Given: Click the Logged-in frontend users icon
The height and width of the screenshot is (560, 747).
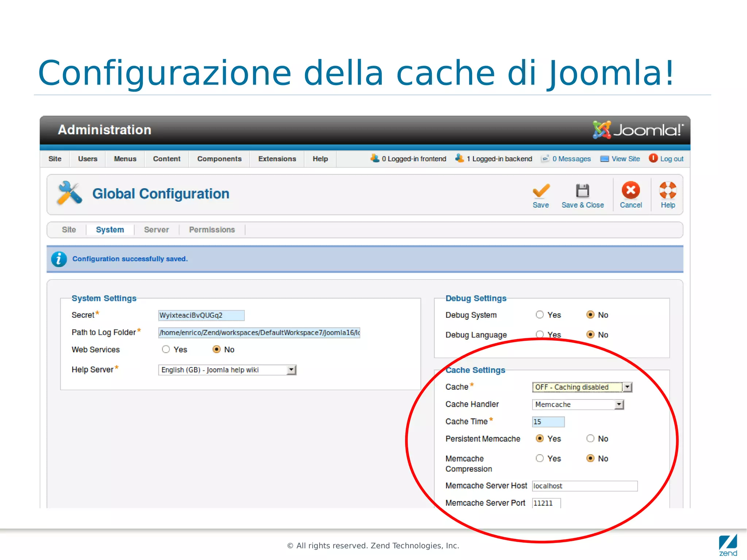Looking at the screenshot, I should tap(375, 158).
